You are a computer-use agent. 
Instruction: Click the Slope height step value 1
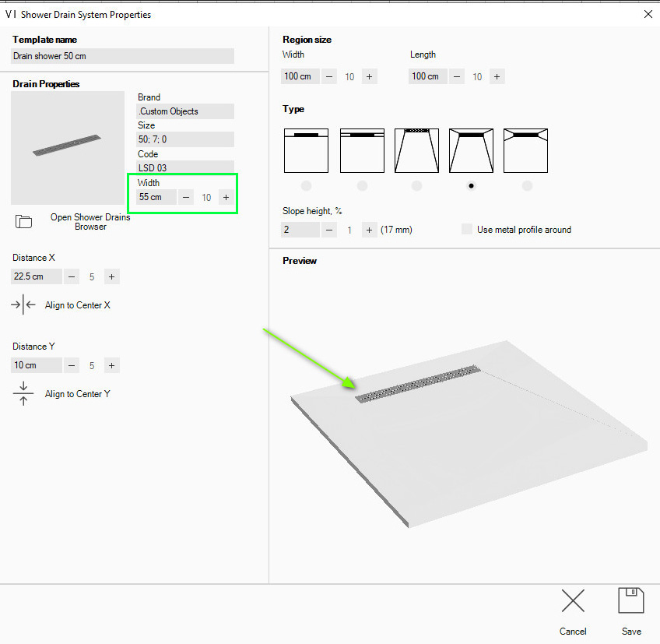click(349, 231)
